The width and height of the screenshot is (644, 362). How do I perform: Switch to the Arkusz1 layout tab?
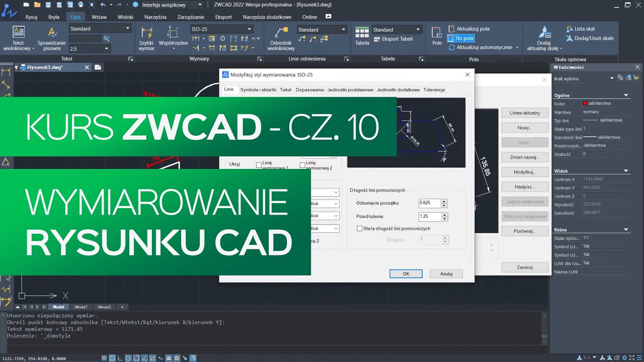(x=81, y=307)
